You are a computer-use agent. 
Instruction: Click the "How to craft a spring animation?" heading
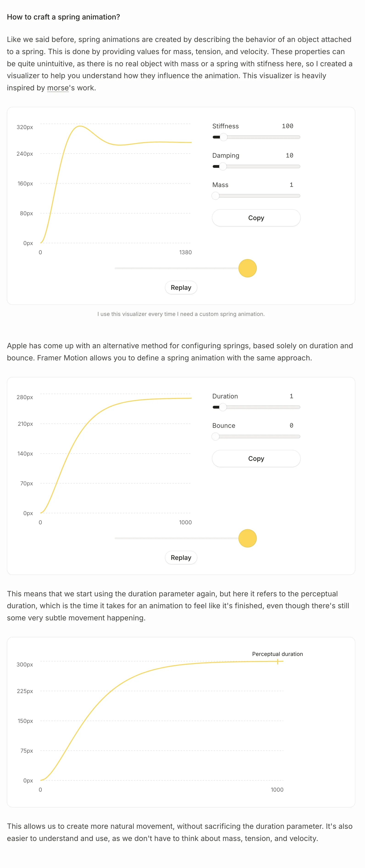click(63, 17)
